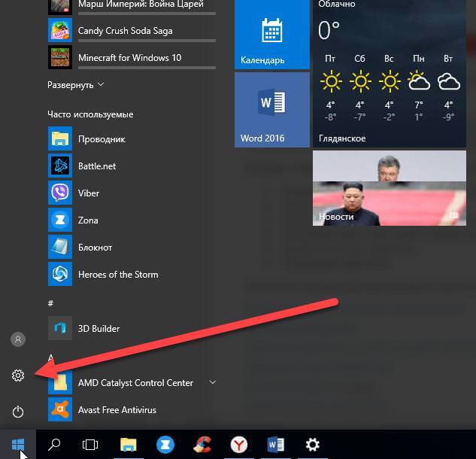Open the user account avatar
The image size is (476, 459).
pos(18,339)
